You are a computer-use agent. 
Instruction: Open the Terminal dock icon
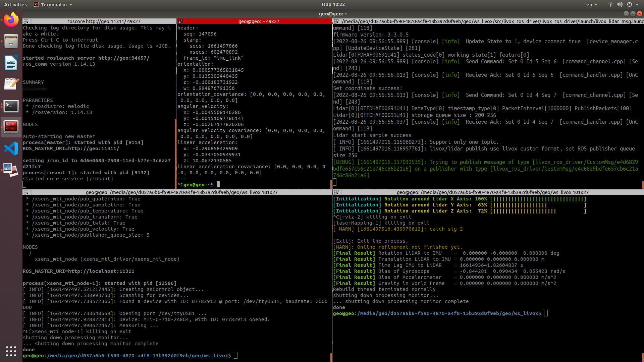(x=11, y=106)
